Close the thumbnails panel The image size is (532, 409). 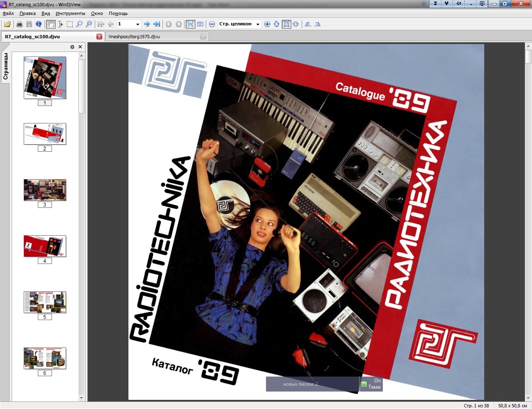tap(80, 47)
